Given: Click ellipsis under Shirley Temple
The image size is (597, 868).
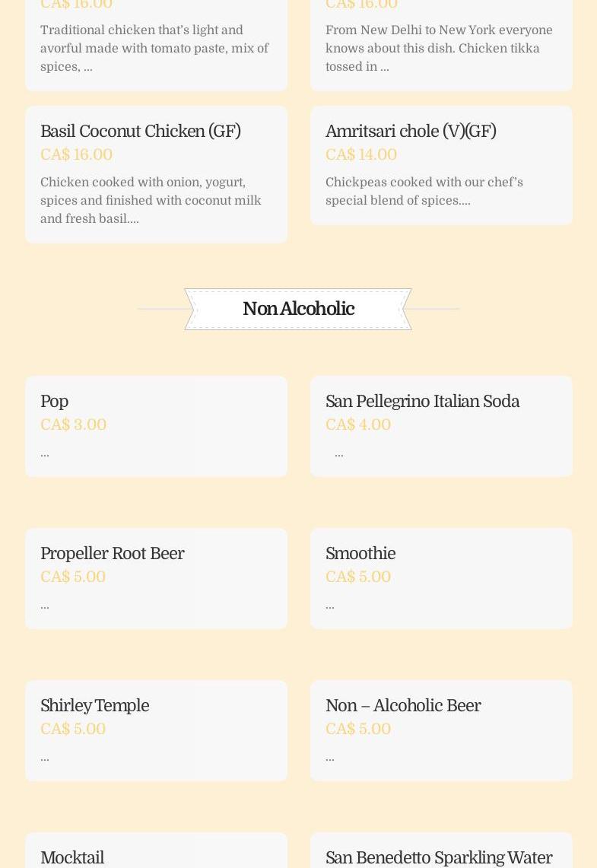Looking at the screenshot, I should (45, 758).
